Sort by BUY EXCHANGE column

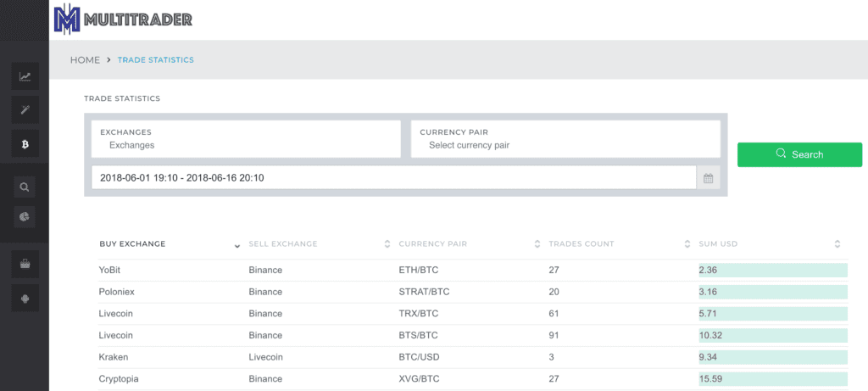pos(170,243)
